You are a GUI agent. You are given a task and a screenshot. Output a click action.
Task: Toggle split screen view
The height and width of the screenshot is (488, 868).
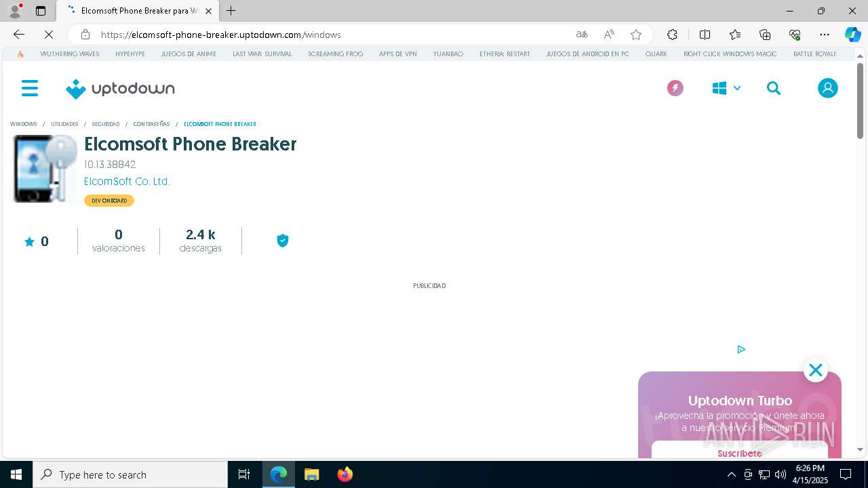pyautogui.click(x=705, y=35)
